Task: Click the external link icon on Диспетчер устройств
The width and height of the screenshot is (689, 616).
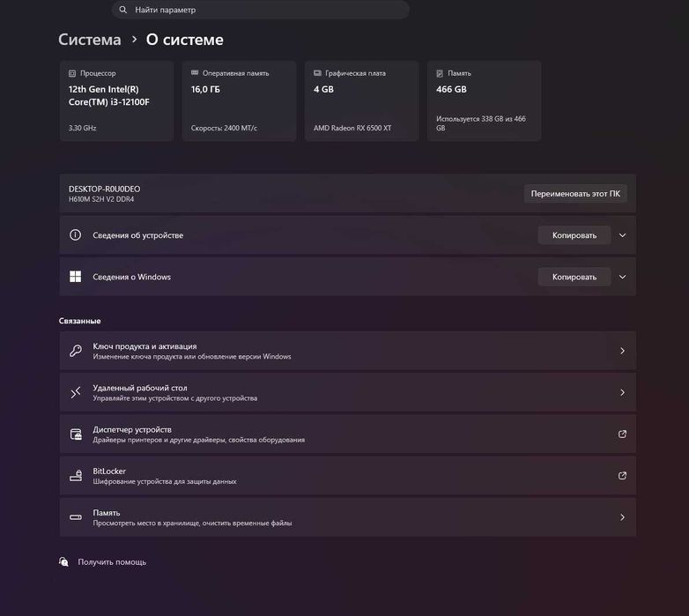Action: coord(622,434)
